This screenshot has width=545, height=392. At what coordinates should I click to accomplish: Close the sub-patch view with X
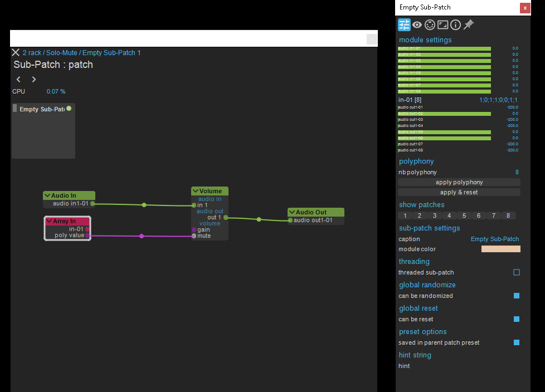pos(16,52)
